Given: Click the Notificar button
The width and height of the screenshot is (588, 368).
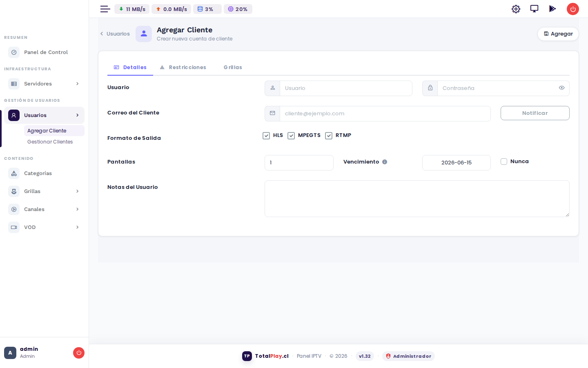Looking at the screenshot, I should (535, 113).
